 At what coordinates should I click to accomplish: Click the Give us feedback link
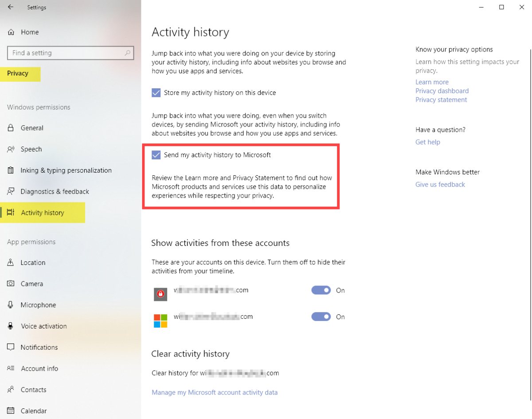tap(440, 185)
